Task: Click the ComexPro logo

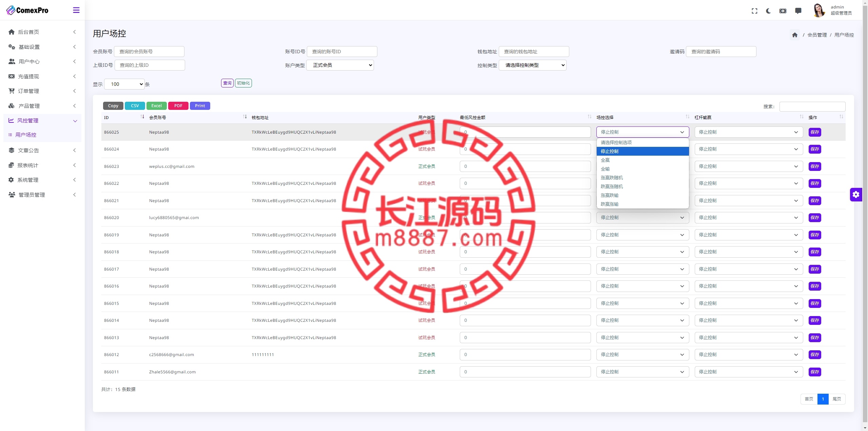Action: click(x=27, y=10)
